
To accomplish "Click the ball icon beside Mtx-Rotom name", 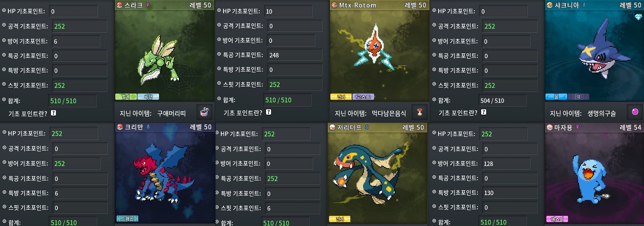I will [334, 5].
